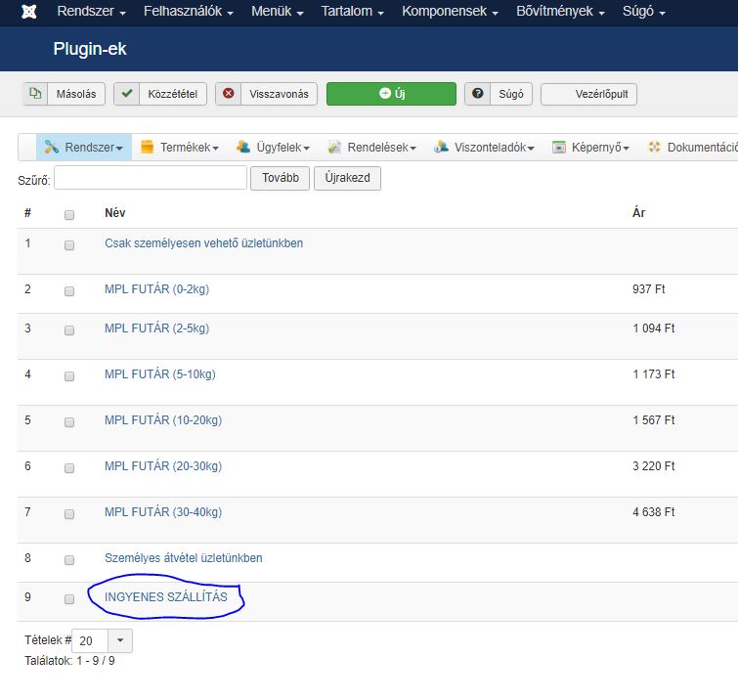Click the 3 220 Ft price cell
Viewport: 738px width, 700px height.
pyautogui.click(x=653, y=466)
